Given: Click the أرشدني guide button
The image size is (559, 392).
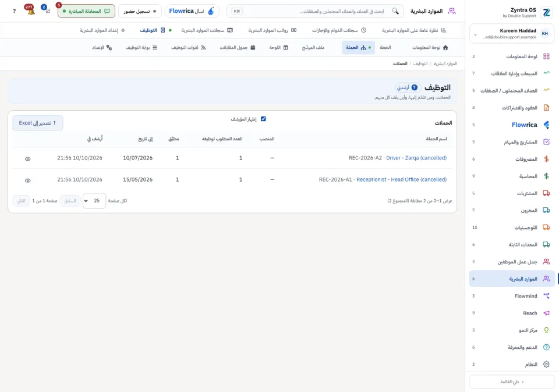Looking at the screenshot, I should (408, 87).
